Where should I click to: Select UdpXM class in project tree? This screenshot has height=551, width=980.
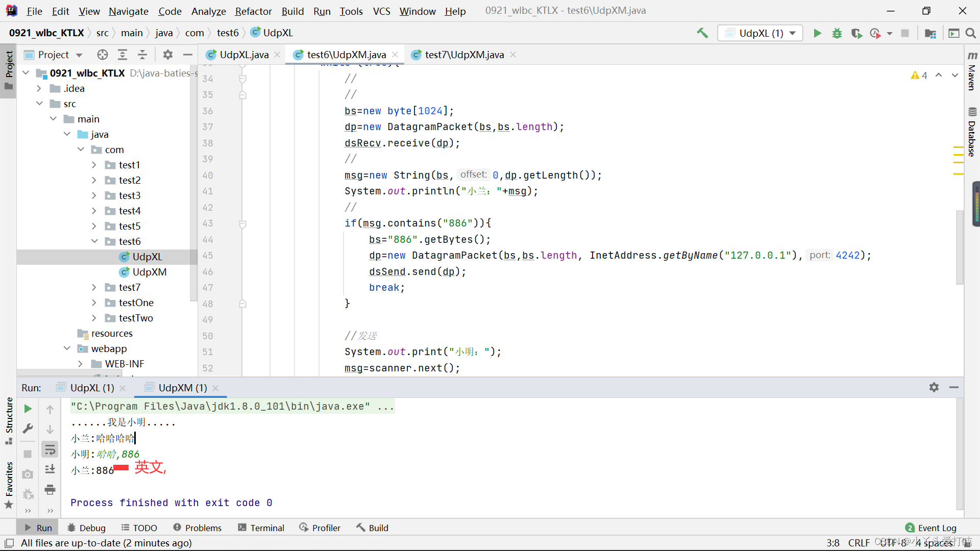click(150, 272)
